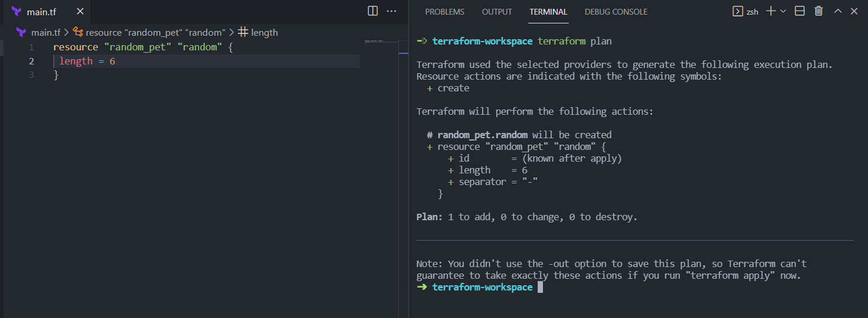
Task: Open the editor More Actions ellipsis menu
Action: [x=392, y=11]
